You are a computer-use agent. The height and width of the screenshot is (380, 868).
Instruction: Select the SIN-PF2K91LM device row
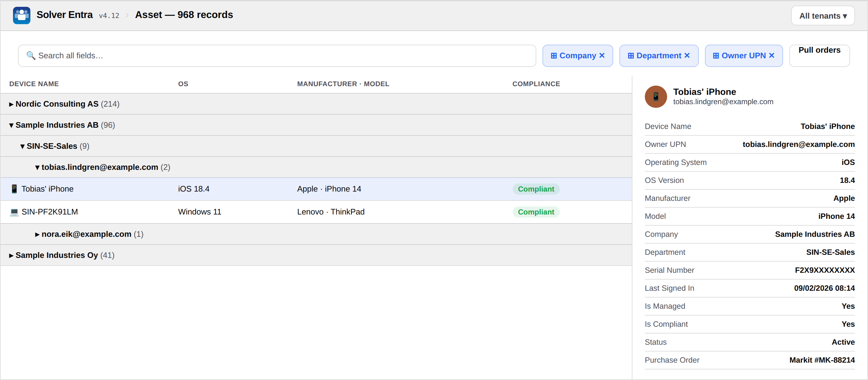[x=316, y=212]
